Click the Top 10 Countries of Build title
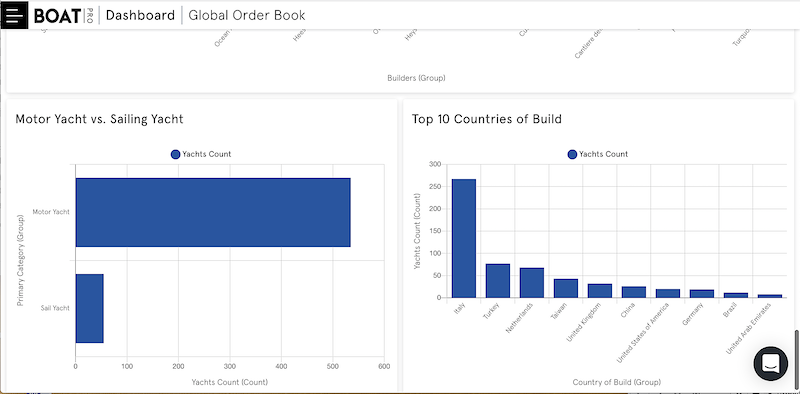 tap(487, 119)
